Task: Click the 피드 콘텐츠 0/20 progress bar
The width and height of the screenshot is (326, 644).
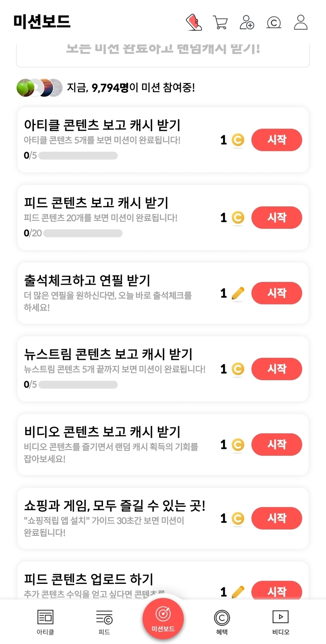Action: tap(83, 233)
